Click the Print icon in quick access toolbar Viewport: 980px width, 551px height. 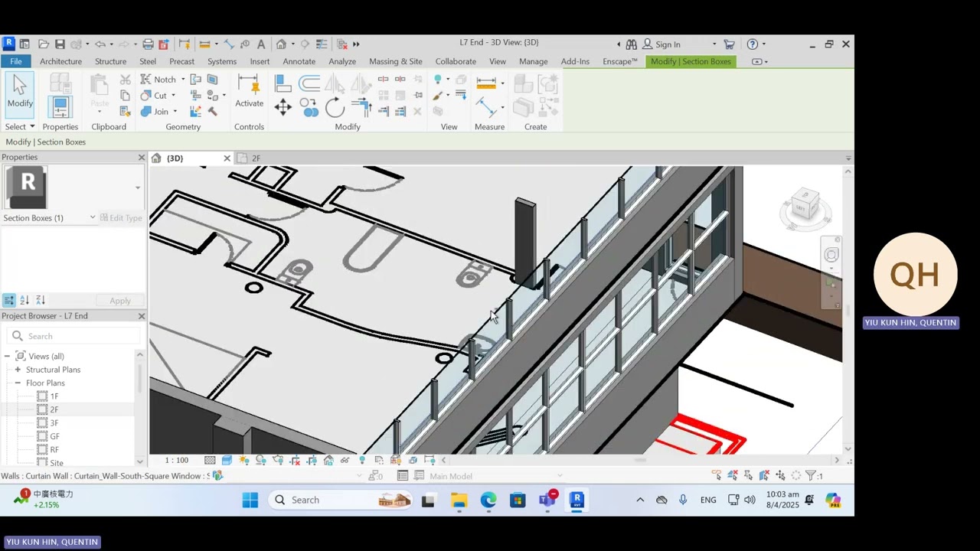pos(148,44)
